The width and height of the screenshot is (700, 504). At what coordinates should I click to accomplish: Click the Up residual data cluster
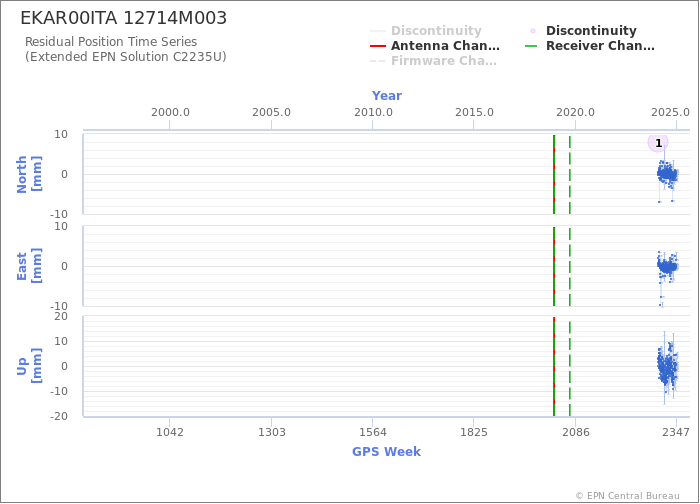point(667,368)
